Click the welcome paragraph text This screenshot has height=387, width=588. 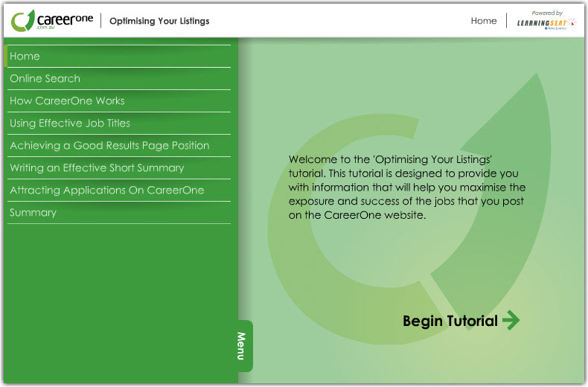point(407,187)
